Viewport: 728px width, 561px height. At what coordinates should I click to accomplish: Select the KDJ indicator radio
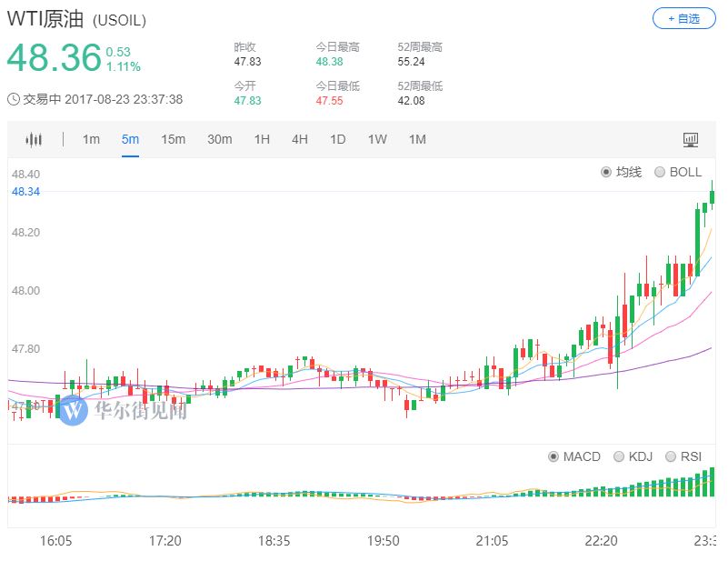tap(618, 456)
